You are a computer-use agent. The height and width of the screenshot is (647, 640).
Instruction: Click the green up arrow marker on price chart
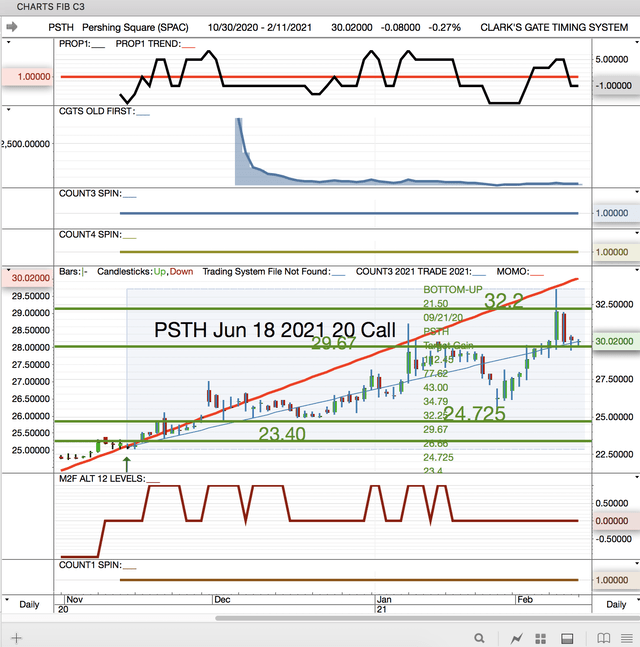(x=127, y=464)
